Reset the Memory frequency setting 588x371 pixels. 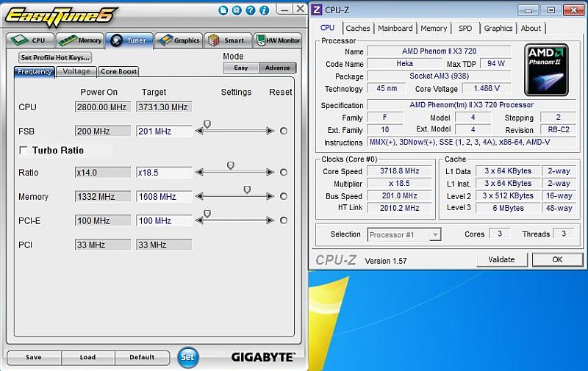tap(284, 197)
